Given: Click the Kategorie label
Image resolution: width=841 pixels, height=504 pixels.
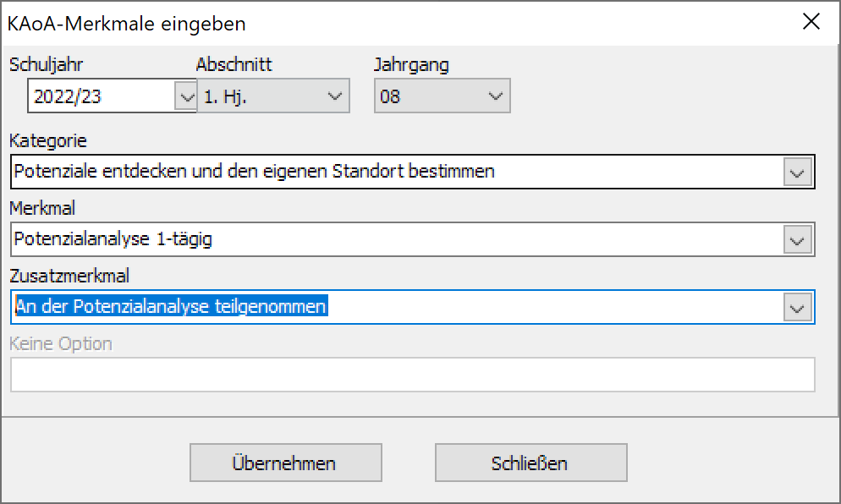Looking at the screenshot, I should [48, 141].
